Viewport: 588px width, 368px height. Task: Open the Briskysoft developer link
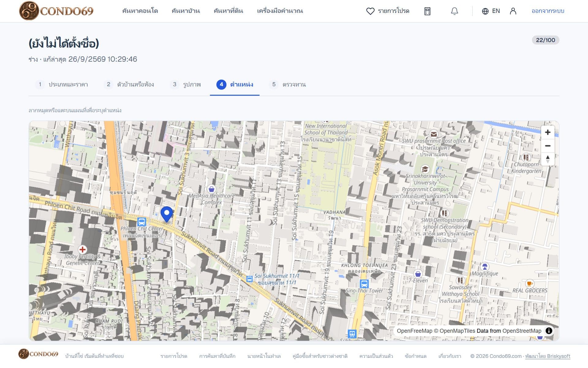click(x=548, y=356)
